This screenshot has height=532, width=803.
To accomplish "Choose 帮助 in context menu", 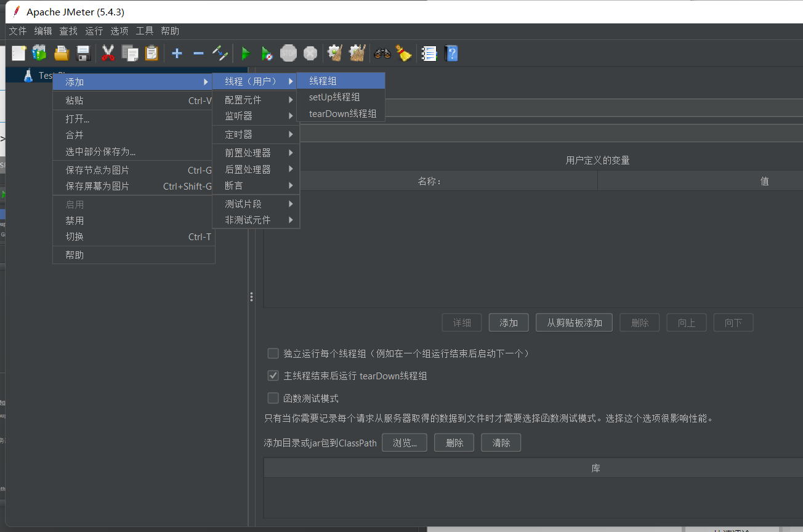I will (134, 255).
